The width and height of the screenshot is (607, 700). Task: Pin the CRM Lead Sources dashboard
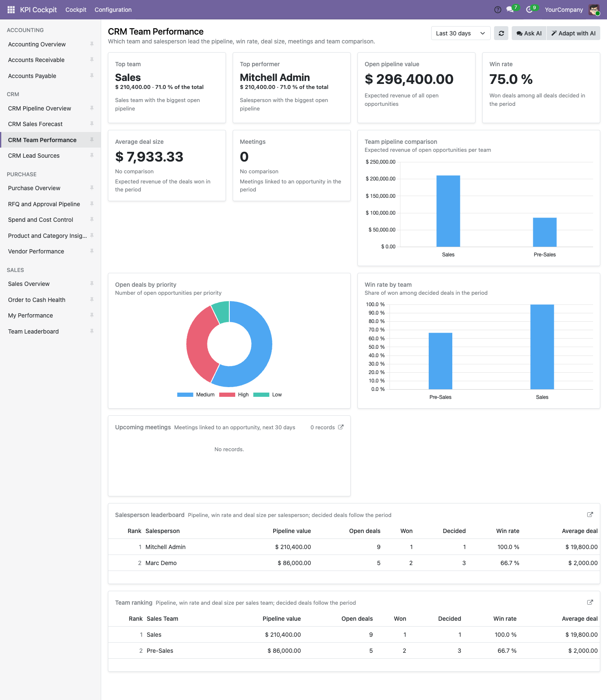pos(92,156)
